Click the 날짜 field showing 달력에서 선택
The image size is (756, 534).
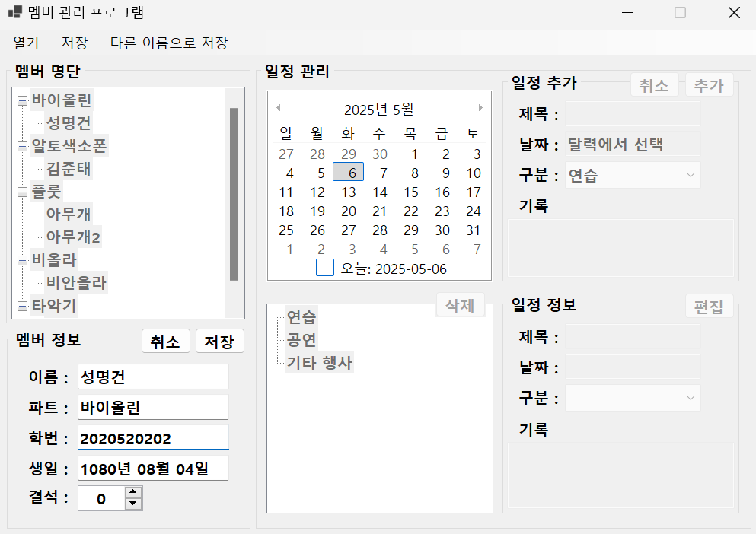coord(633,144)
